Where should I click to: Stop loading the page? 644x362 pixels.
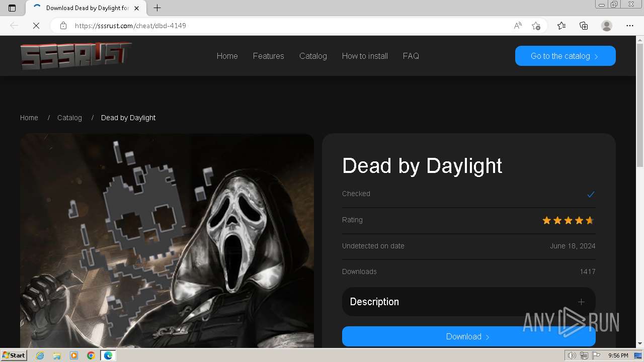36,26
